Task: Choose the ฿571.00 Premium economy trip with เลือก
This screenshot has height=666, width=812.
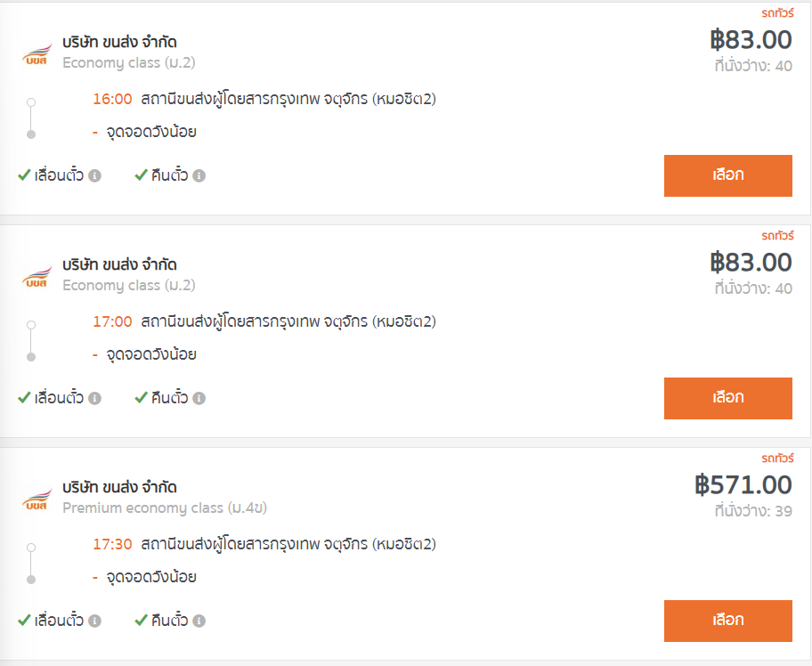Action: click(x=727, y=621)
